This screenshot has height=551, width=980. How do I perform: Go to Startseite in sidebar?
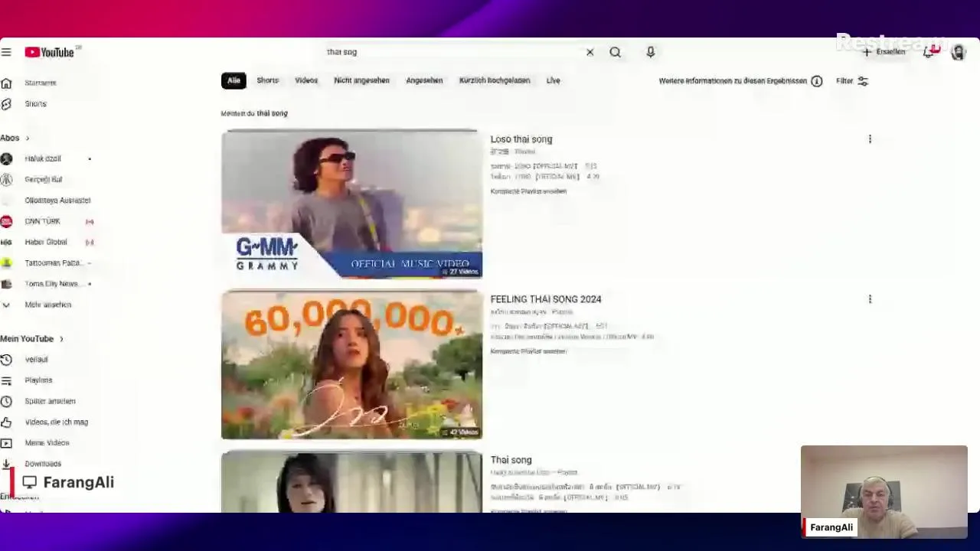pos(40,83)
